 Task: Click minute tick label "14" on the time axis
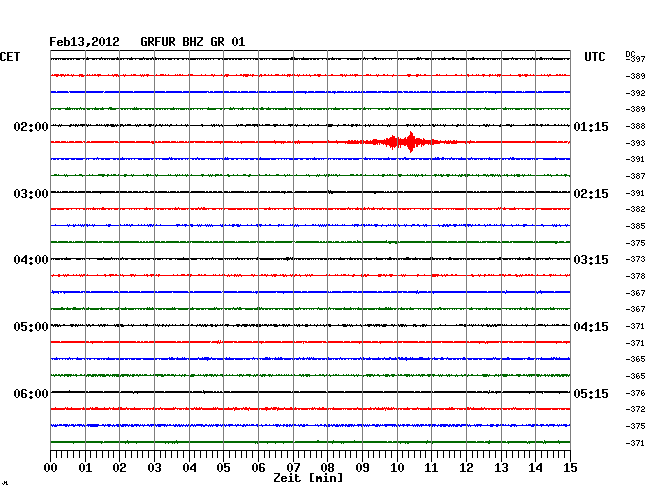(535, 468)
